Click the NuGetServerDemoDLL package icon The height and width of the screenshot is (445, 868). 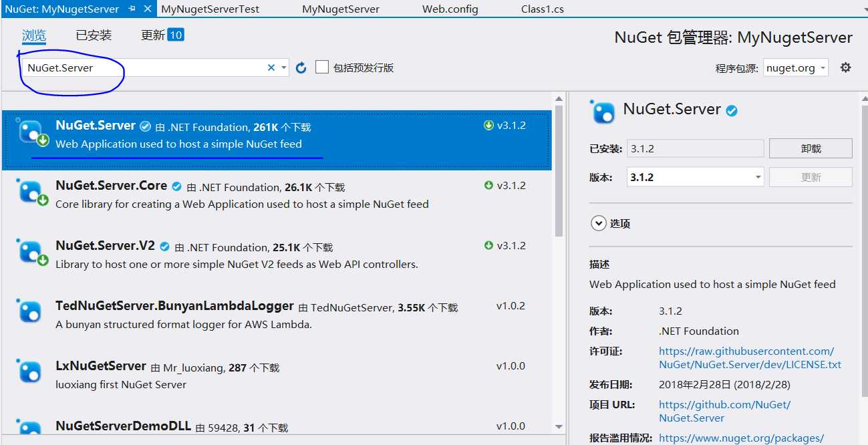(x=29, y=428)
